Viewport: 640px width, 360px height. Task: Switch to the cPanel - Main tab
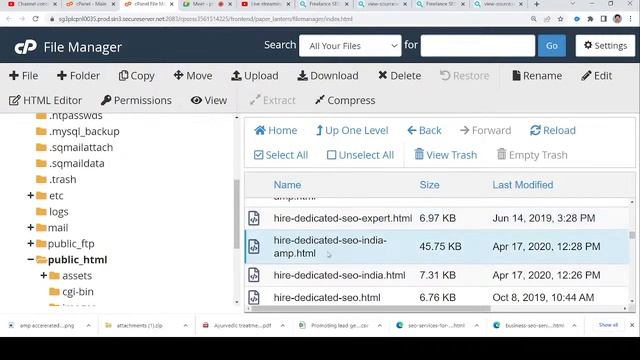coord(91,4)
